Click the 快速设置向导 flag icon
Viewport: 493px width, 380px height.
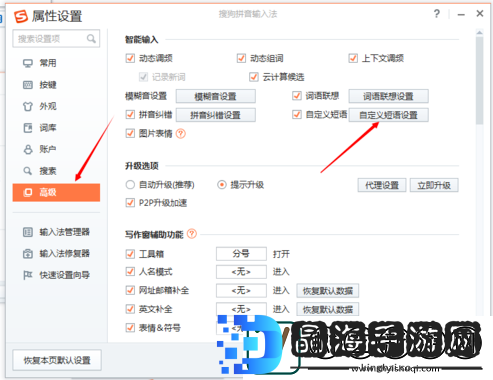coord(28,275)
